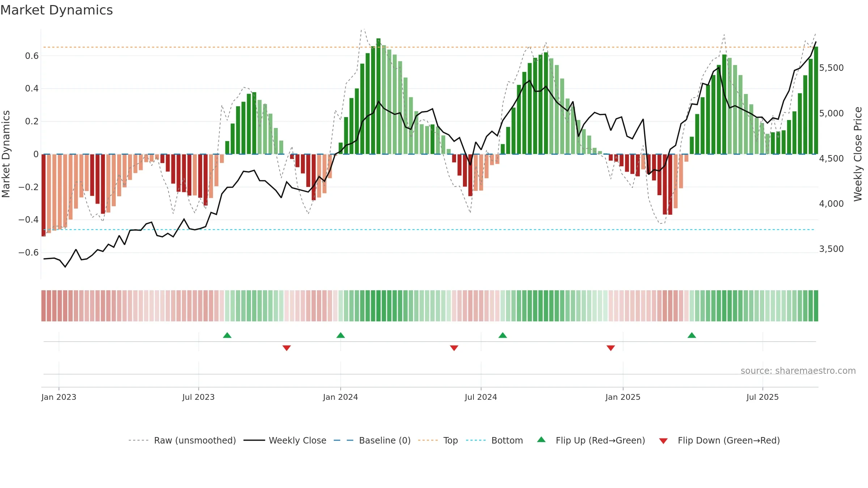The width and height of the screenshot is (868, 488).
Task: Click the −0.4 left axis tick label
Action: tap(29, 220)
